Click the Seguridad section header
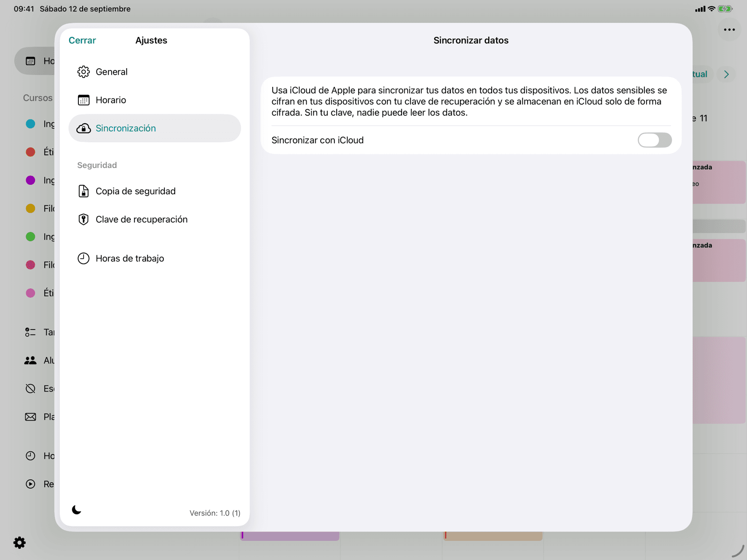Image resolution: width=747 pixels, height=560 pixels. pyautogui.click(x=97, y=165)
